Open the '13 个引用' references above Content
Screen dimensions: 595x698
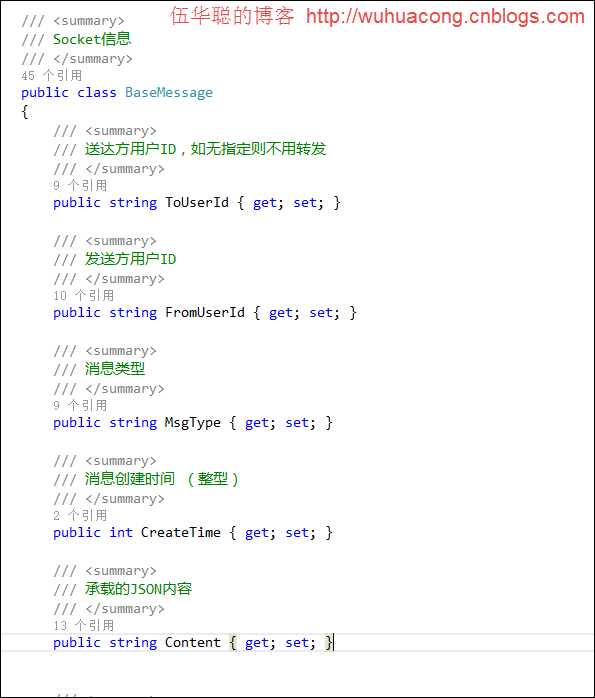84,625
